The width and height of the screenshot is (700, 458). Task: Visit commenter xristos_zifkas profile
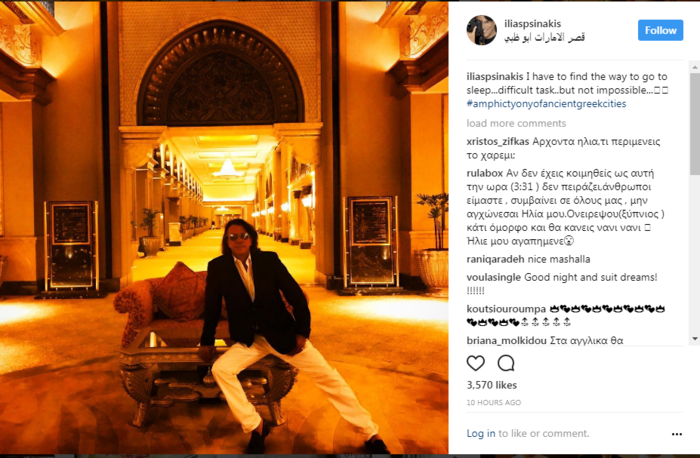pos(498,142)
